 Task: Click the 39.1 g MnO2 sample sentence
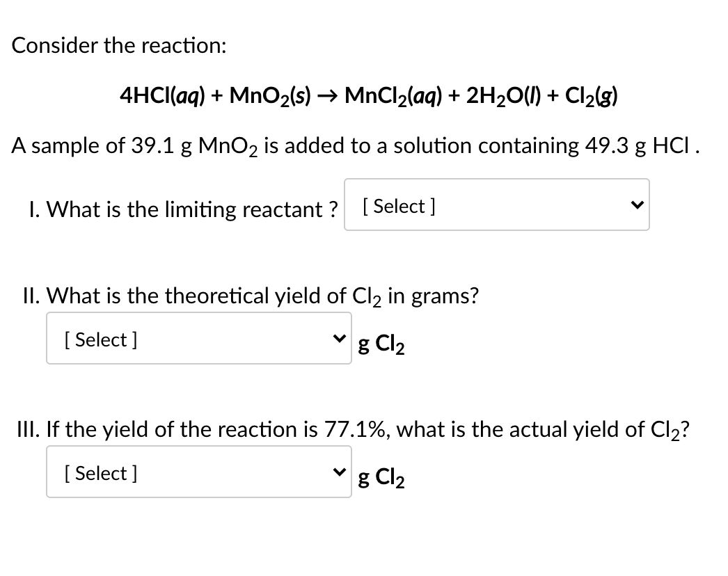356,145
